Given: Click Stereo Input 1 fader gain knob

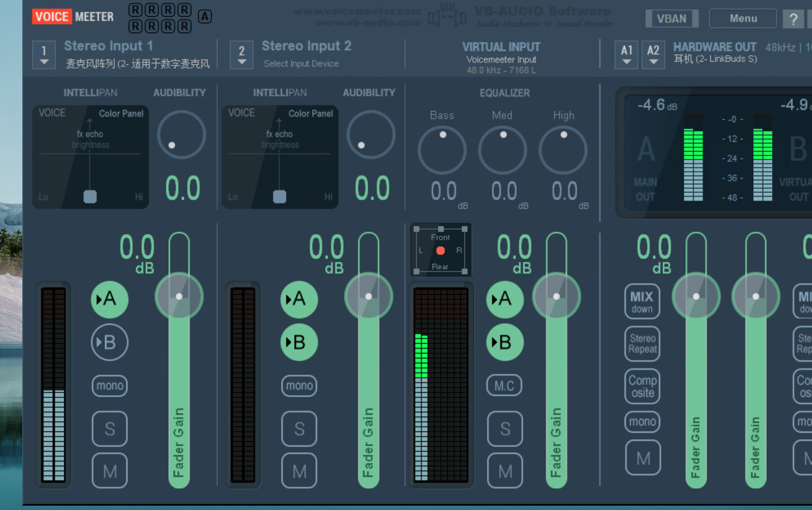Looking at the screenshot, I should [179, 296].
